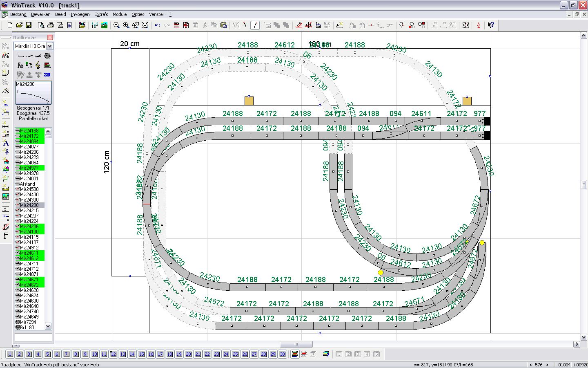Click Mä24230 rail preview thumbnail
The height and width of the screenshot is (368, 588).
(33, 93)
